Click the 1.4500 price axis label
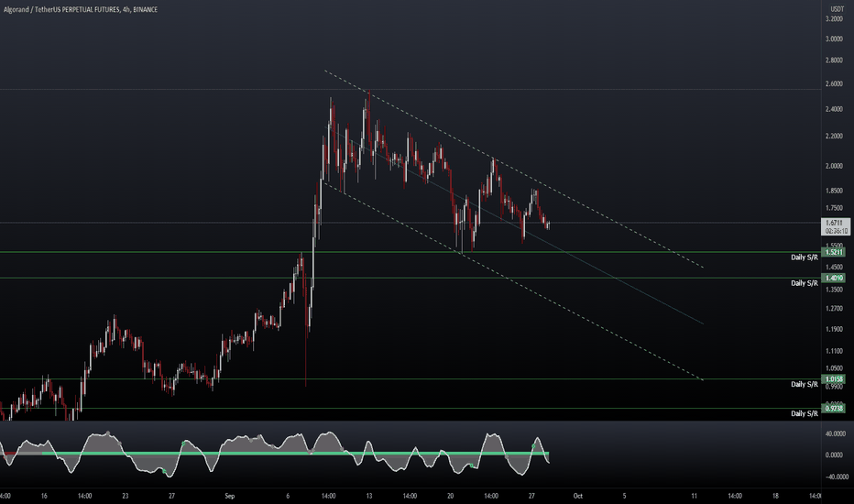This screenshot has height=504, width=854. coord(834,267)
